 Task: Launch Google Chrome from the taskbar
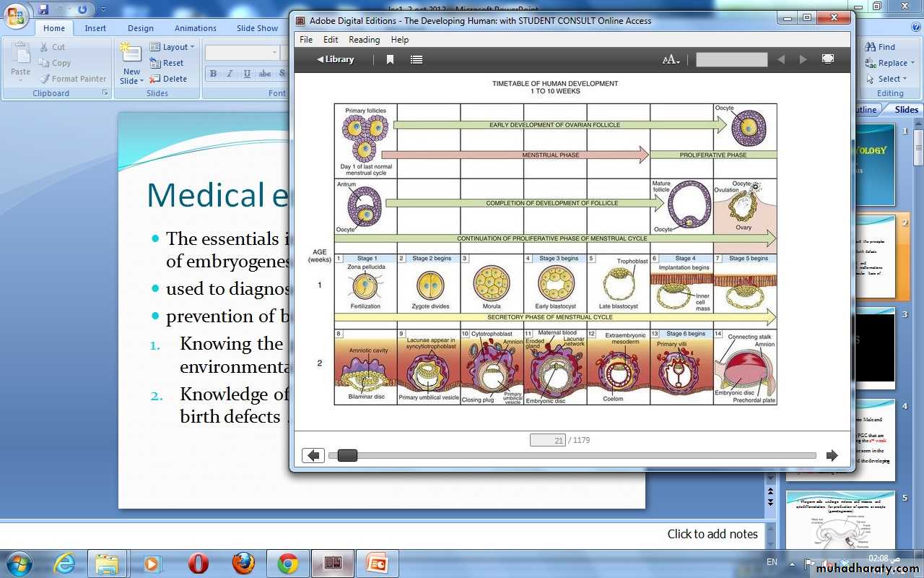pyautogui.click(x=288, y=563)
